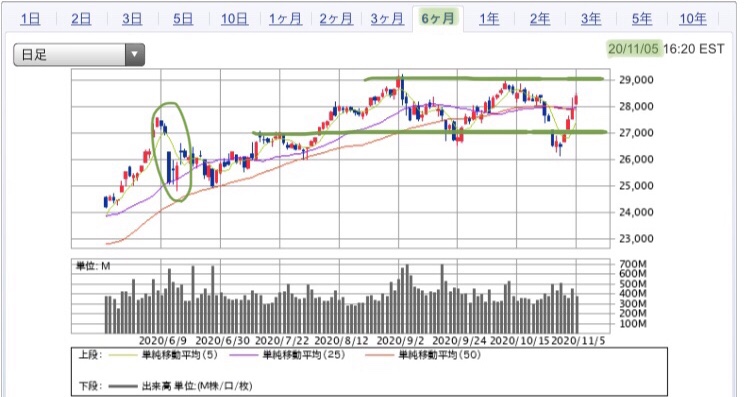The height and width of the screenshot is (397, 749).
Task: Click the 2020/8/12 date axis label
Action: [342, 341]
